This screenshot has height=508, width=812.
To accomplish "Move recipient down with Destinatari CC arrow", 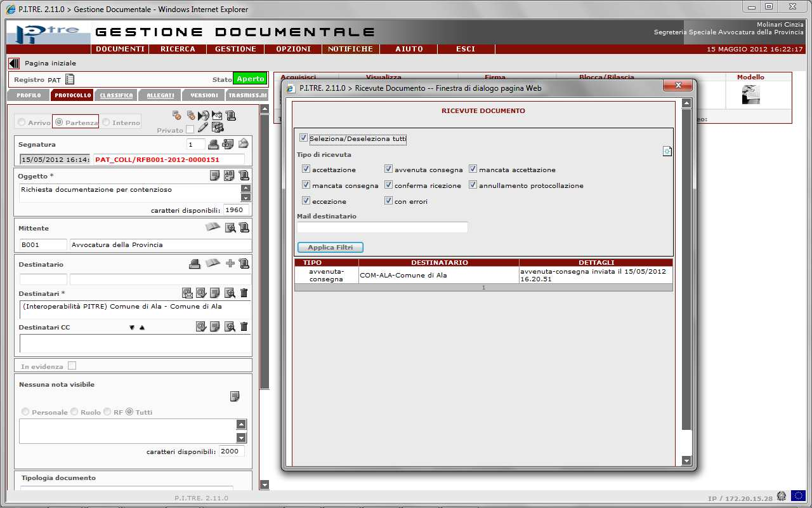I will 132,328.
